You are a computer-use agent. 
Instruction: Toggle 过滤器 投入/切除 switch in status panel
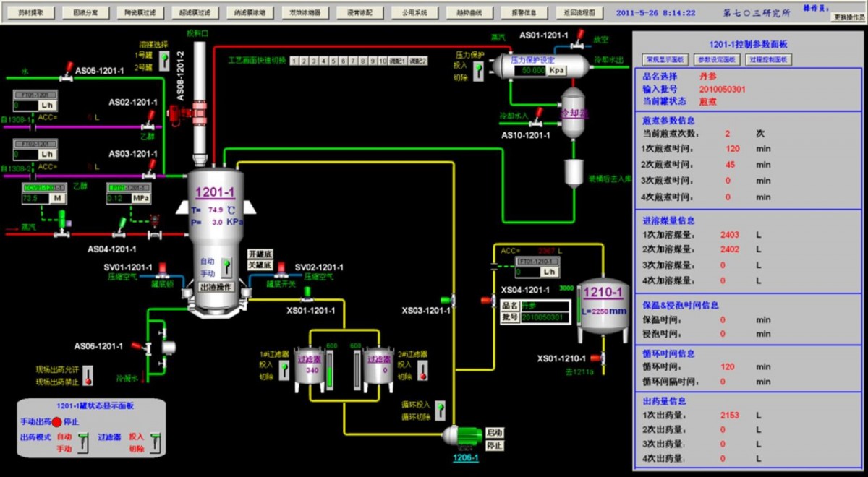click(x=154, y=442)
